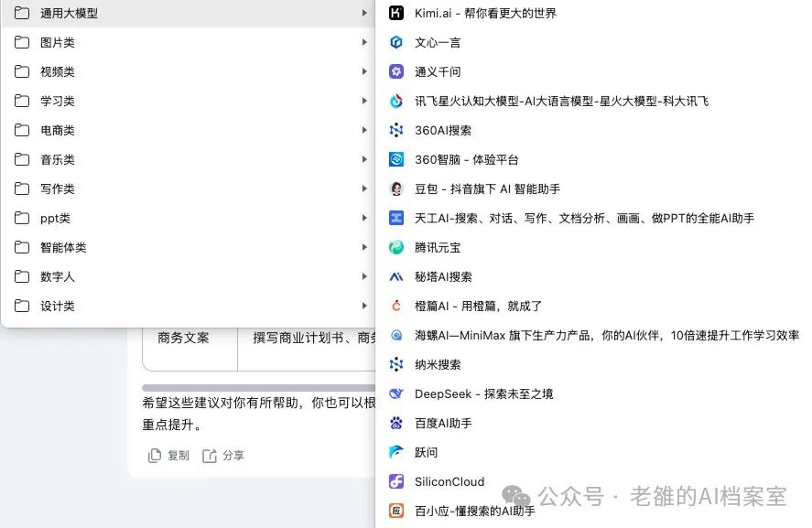Click the 文心一言 icon
812x528 pixels.
click(x=395, y=42)
